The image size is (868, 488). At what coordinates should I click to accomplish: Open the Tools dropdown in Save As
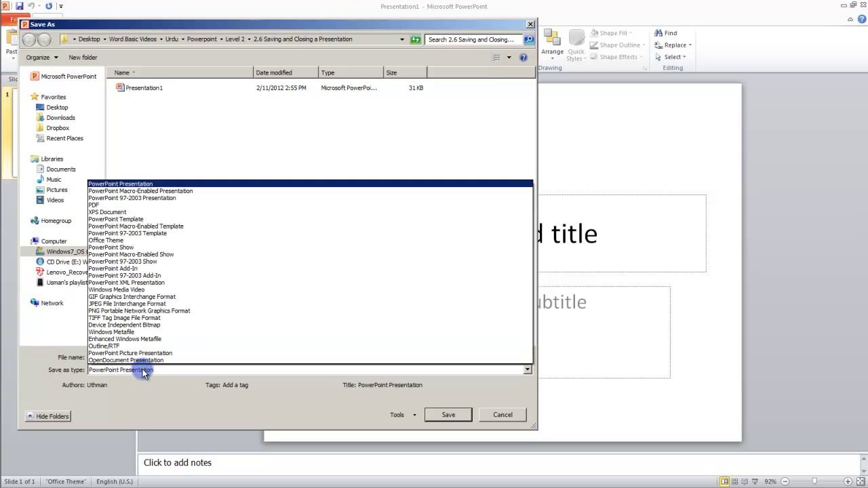[403, 415]
